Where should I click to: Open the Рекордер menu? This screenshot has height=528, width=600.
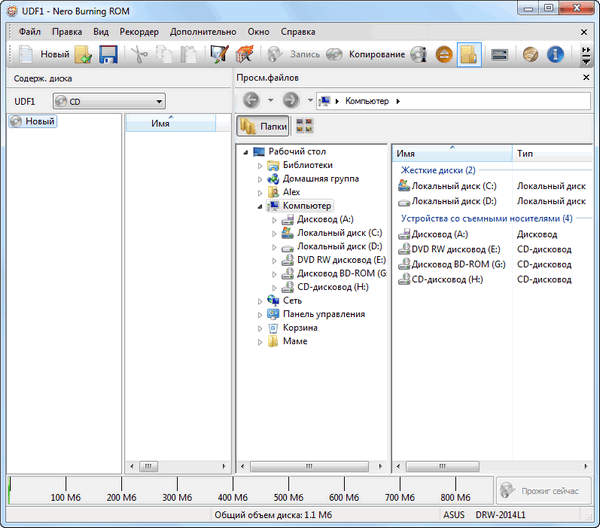pyautogui.click(x=139, y=31)
